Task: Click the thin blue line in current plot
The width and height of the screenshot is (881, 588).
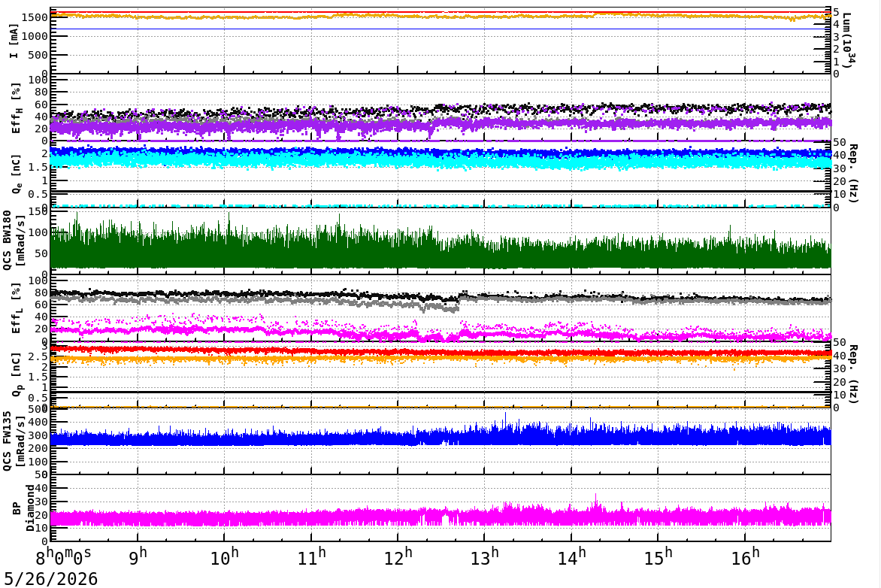Action: pyautogui.click(x=440, y=29)
